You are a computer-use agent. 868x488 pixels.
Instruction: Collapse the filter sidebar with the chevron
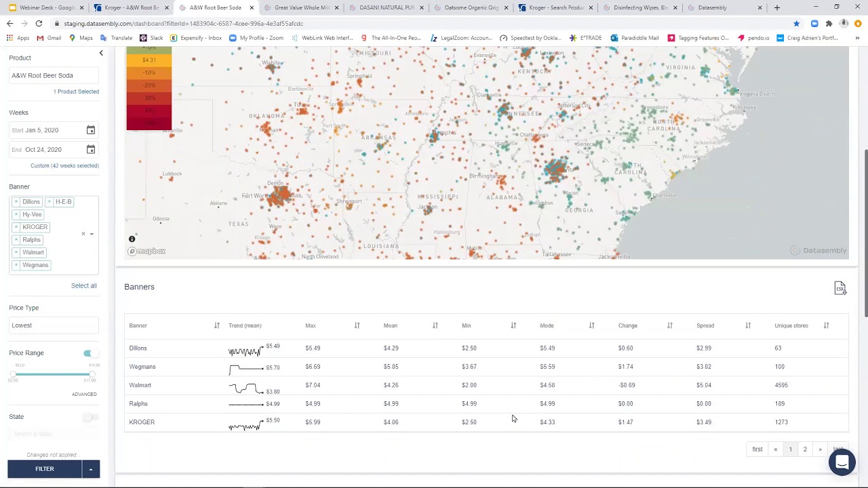[x=101, y=53]
